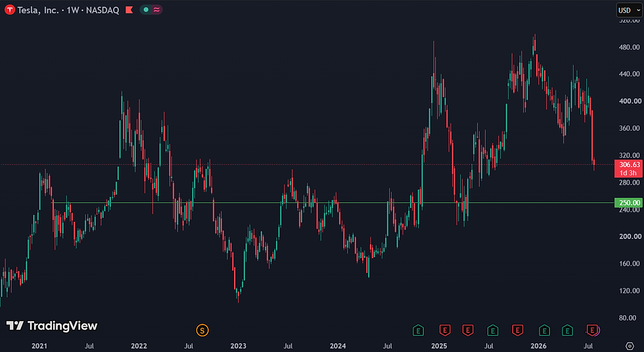
Task: Click the 200.00 price axis label
Action: click(630, 236)
